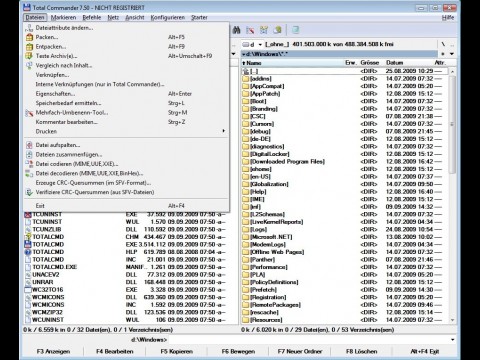Select Kommentar bearbeiten... menu entry
Screen dimensions: 480x360
(x=127, y=122)
